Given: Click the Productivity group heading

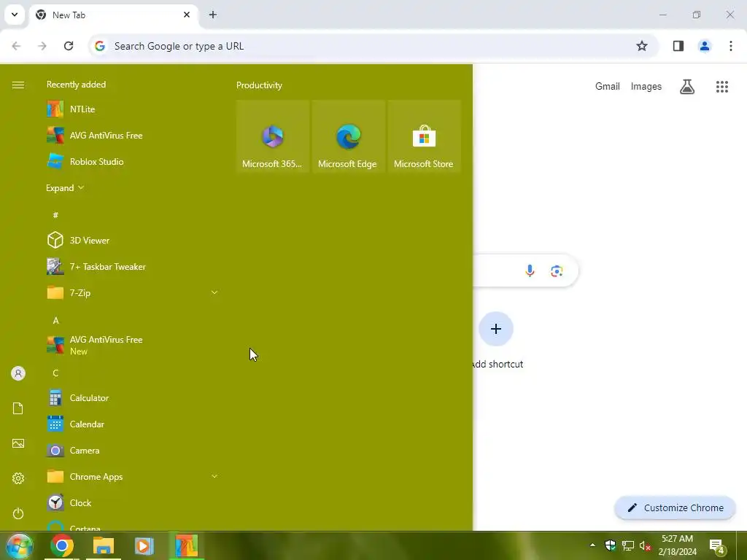Looking at the screenshot, I should (x=259, y=85).
